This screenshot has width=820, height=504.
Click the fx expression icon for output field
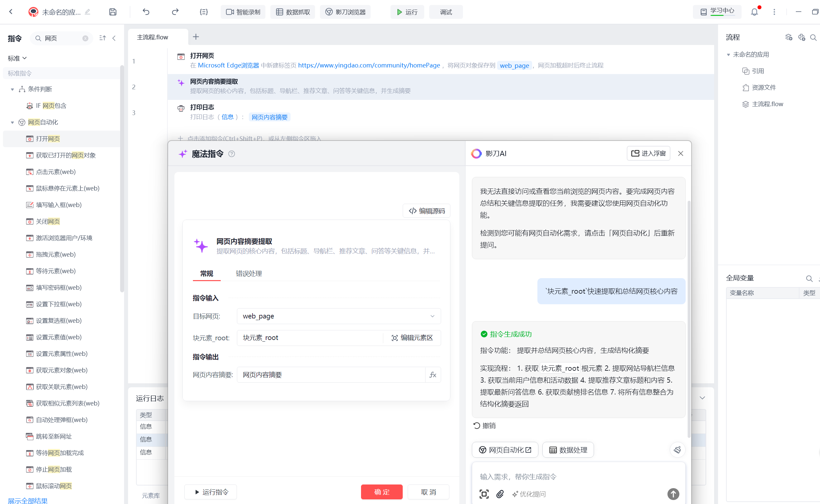point(433,375)
